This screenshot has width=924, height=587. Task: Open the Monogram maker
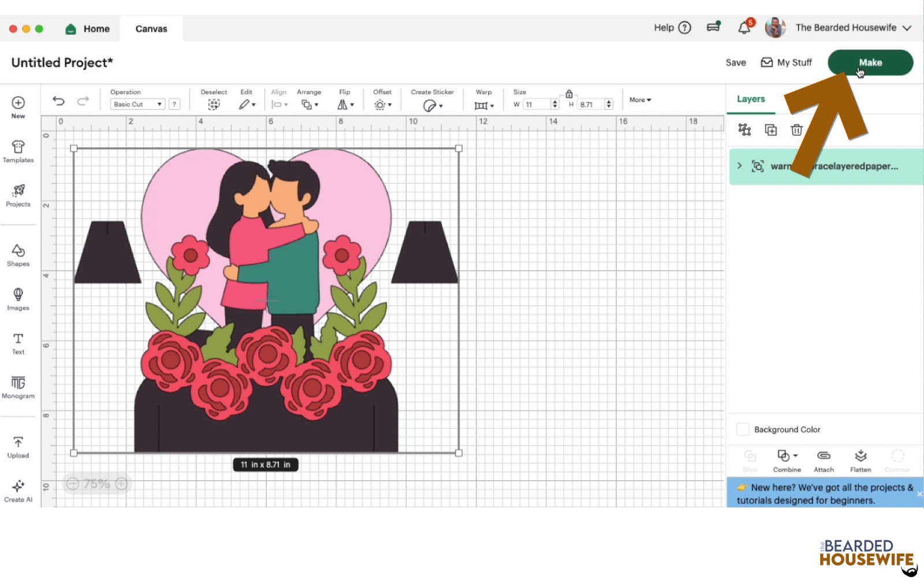coord(18,387)
